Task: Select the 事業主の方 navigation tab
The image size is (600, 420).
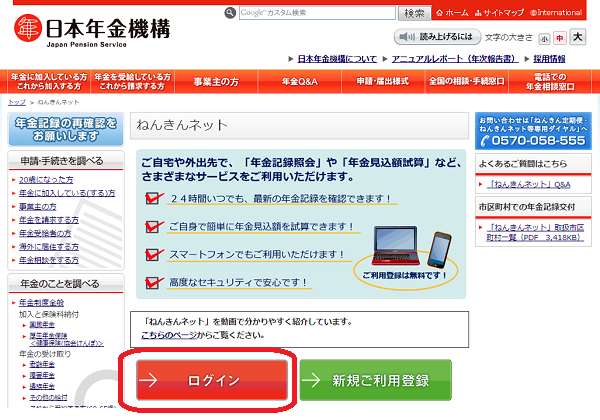Action: (216, 81)
